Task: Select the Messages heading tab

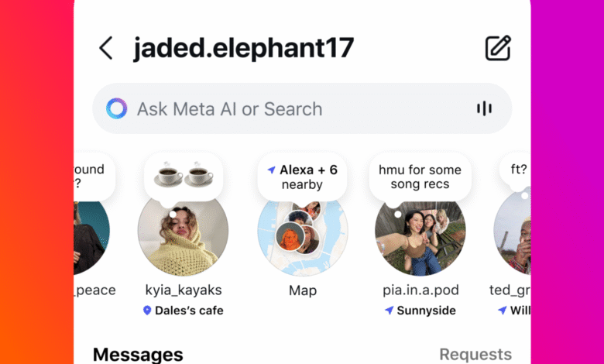Action: (138, 355)
